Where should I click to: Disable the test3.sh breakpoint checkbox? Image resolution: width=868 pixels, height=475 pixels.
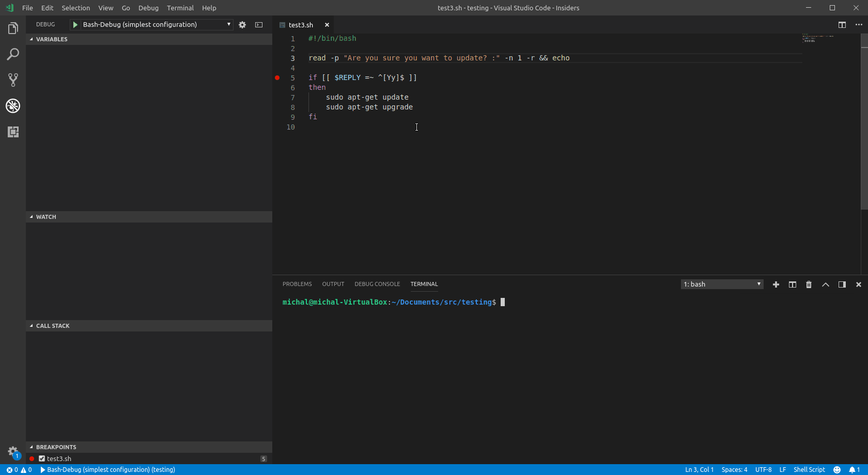click(42, 458)
